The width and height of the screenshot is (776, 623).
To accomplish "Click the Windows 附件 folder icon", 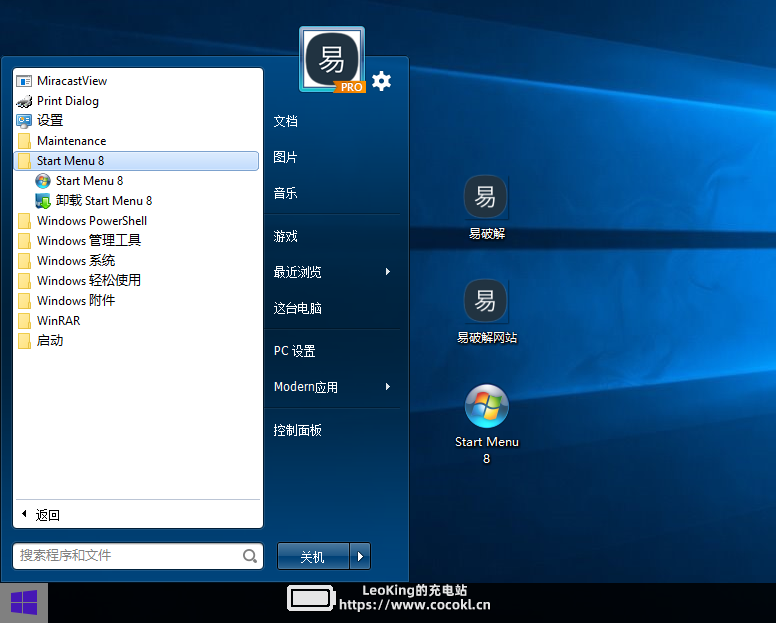I will tap(24, 301).
